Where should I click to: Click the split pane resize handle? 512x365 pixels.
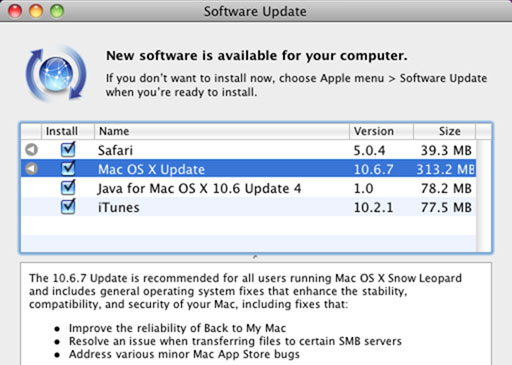pos(255,257)
